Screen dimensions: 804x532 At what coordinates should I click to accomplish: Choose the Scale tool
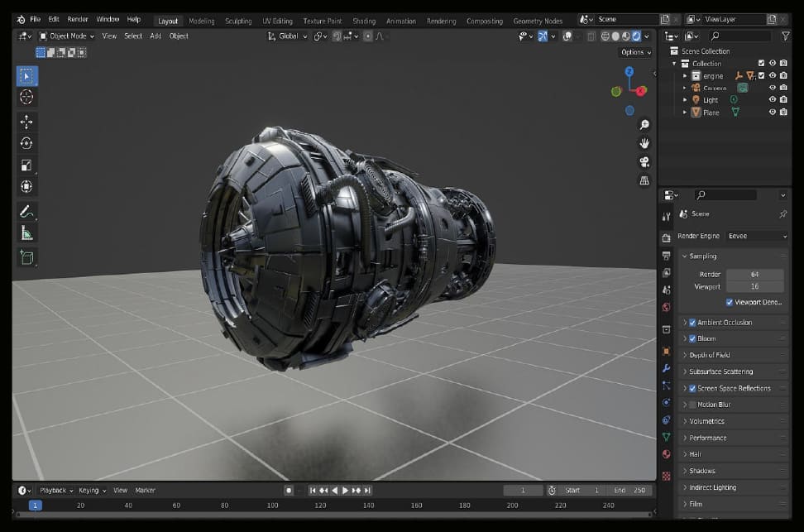point(26,165)
